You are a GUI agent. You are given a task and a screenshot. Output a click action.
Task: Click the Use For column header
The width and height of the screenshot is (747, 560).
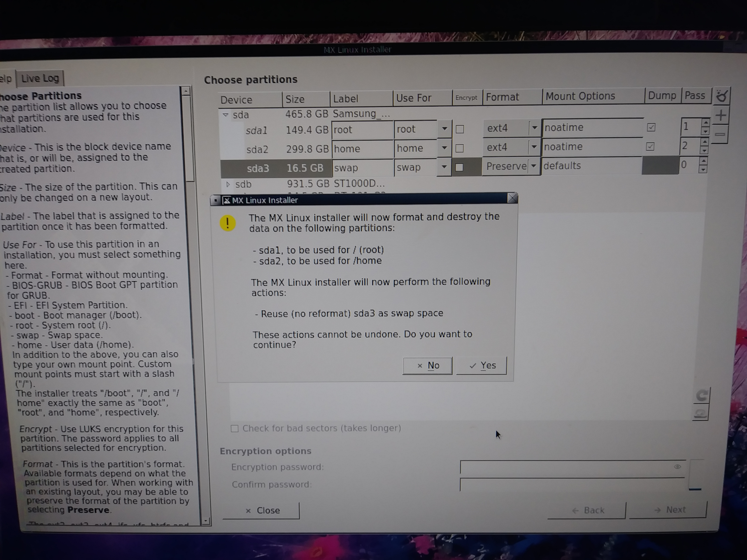point(423,98)
